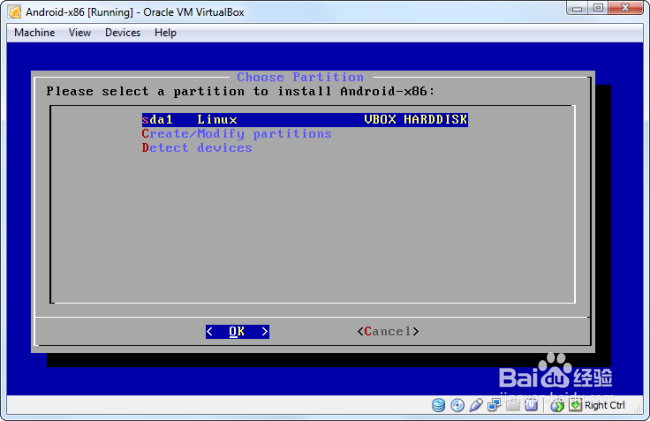
Task: Minimize the VirtualBox window
Action: pos(577,8)
